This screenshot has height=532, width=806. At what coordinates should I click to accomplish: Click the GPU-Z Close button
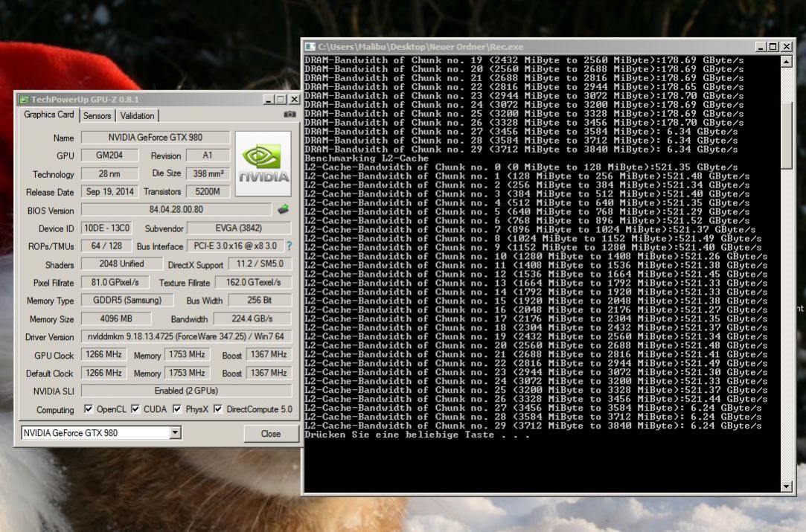(271, 434)
